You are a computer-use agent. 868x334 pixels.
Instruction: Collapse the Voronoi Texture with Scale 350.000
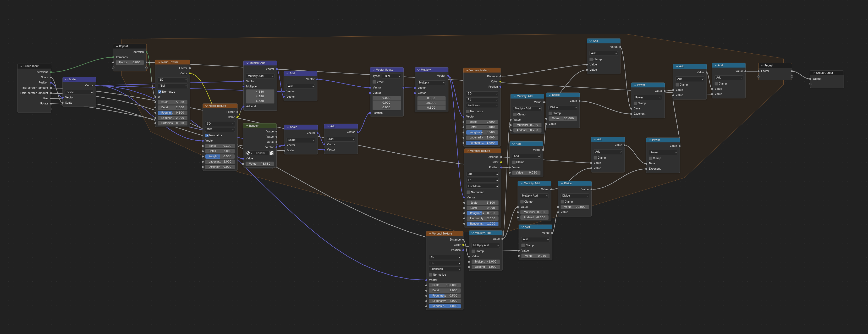click(430, 233)
